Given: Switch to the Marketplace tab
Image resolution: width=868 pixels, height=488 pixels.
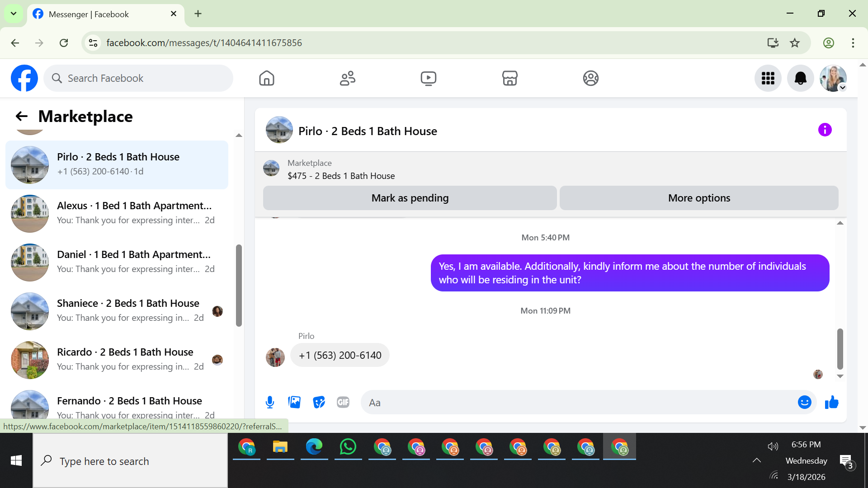Looking at the screenshot, I should pos(509,78).
